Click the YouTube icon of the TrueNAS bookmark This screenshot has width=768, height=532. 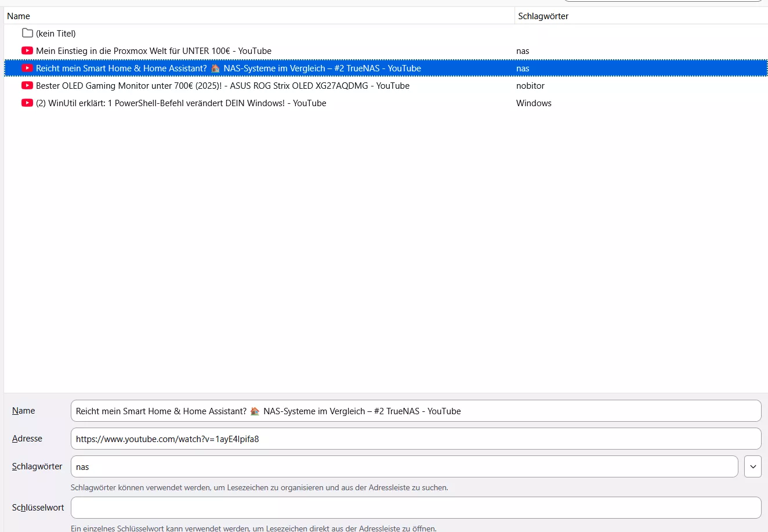27,68
